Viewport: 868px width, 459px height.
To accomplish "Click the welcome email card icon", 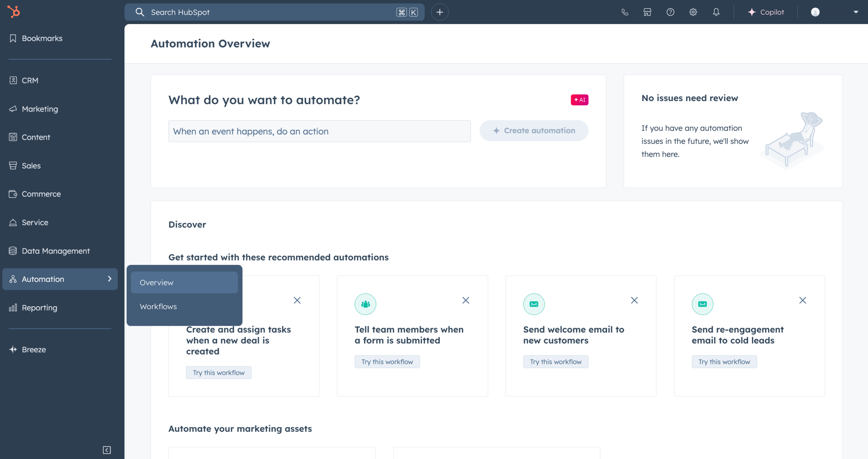I will [534, 304].
